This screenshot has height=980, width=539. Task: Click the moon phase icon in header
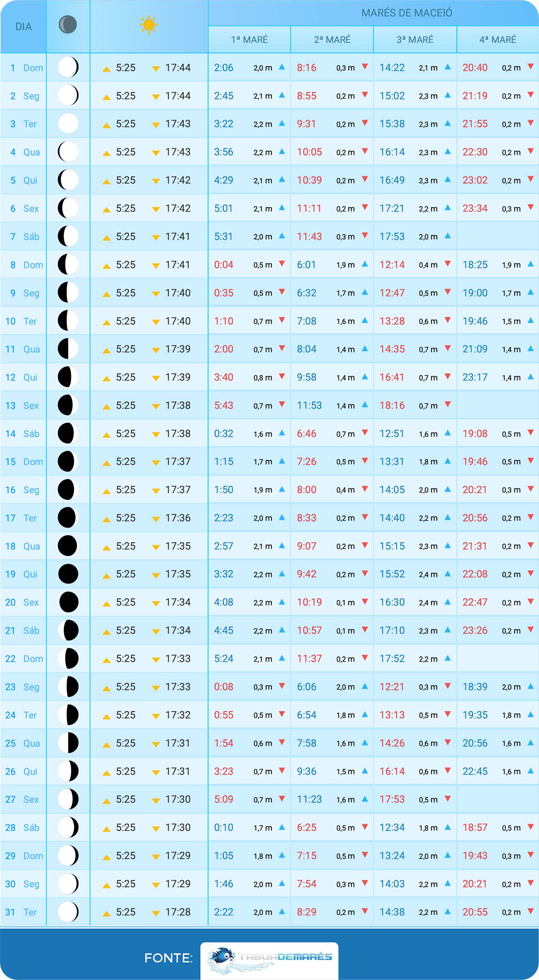pos(67,25)
